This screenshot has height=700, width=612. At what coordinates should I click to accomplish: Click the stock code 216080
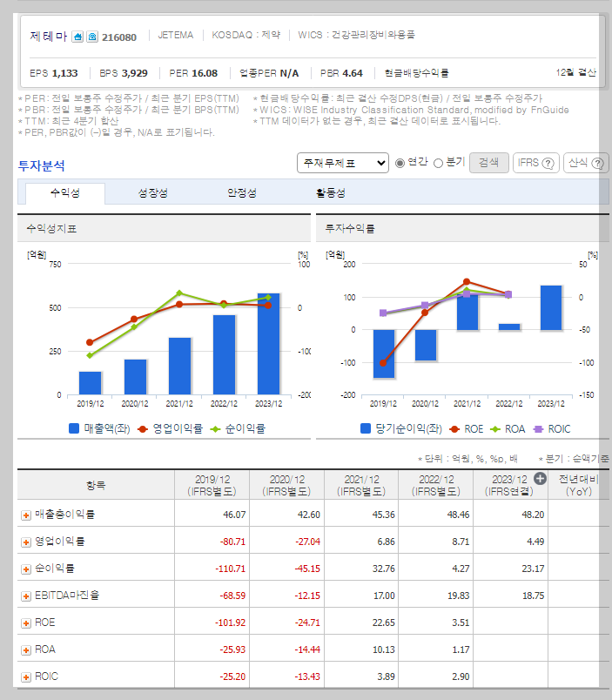119,37
